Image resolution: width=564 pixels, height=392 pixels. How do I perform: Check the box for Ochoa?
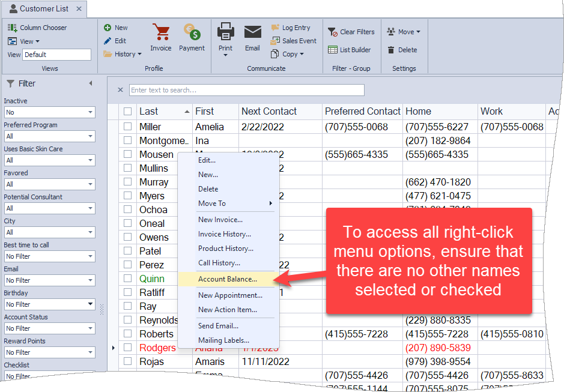(128, 210)
